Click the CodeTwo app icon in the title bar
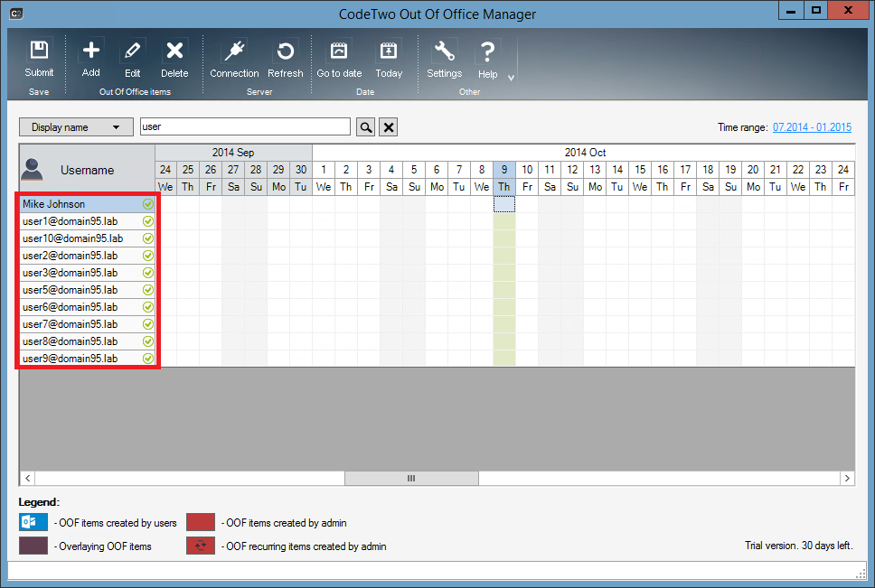 click(x=16, y=13)
